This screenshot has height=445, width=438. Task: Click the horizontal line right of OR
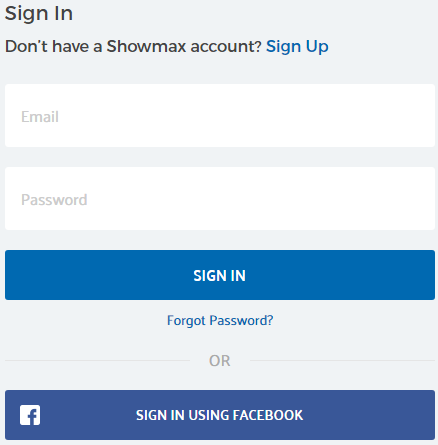point(342,360)
